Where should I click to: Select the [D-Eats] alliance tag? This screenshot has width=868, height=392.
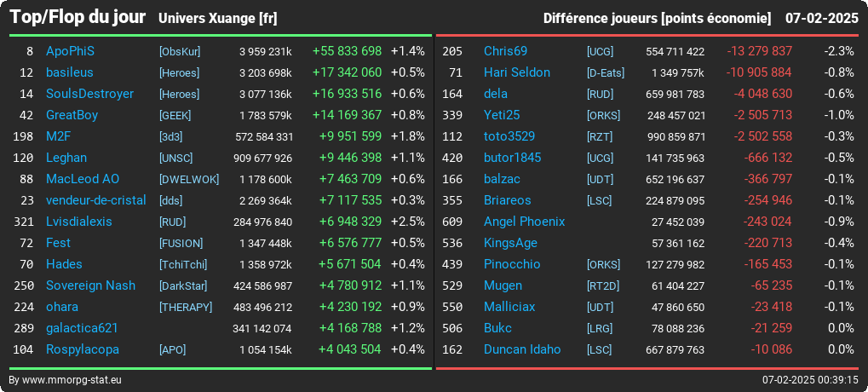606,72
